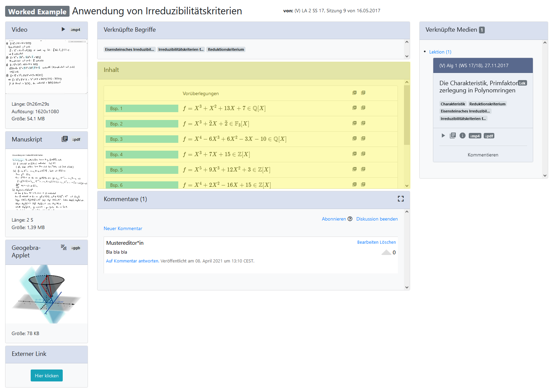Select the Reduktionskriterium tag in Verknüpfte Begriffe
This screenshot has width=555, height=392.
click(226, 49)
